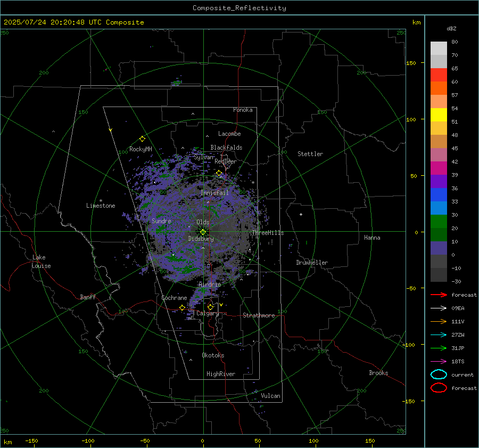Click the cyan 27ZW arrow icon
This screenshot has width=479, height=448.
[x=439, y=335]
